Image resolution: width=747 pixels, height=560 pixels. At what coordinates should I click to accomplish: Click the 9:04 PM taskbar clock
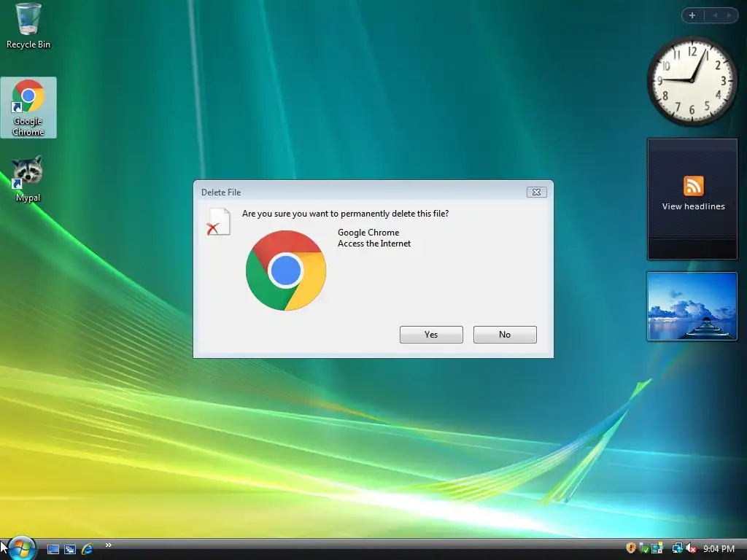tap(719, 548)
